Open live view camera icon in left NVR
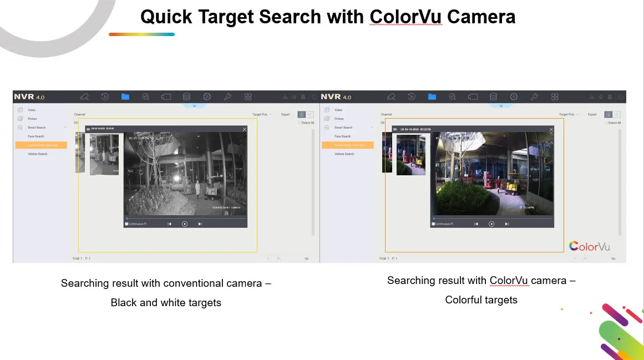 (84, 97)
